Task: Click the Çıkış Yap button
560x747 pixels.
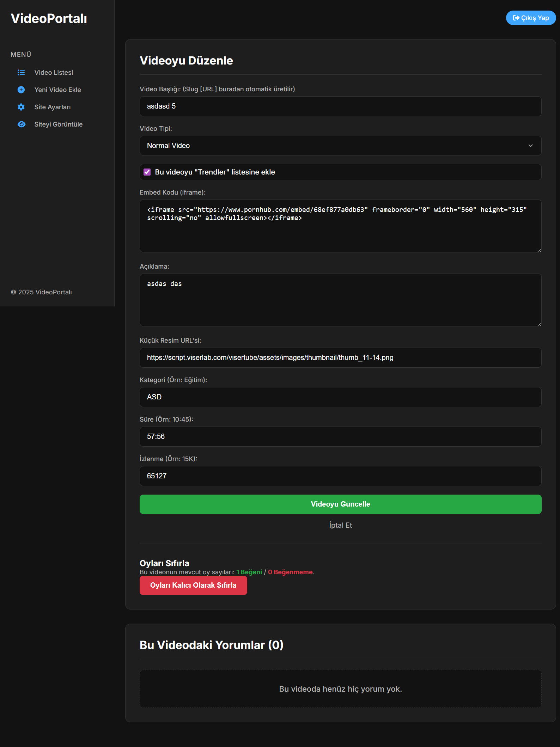Action: (531, 18)
